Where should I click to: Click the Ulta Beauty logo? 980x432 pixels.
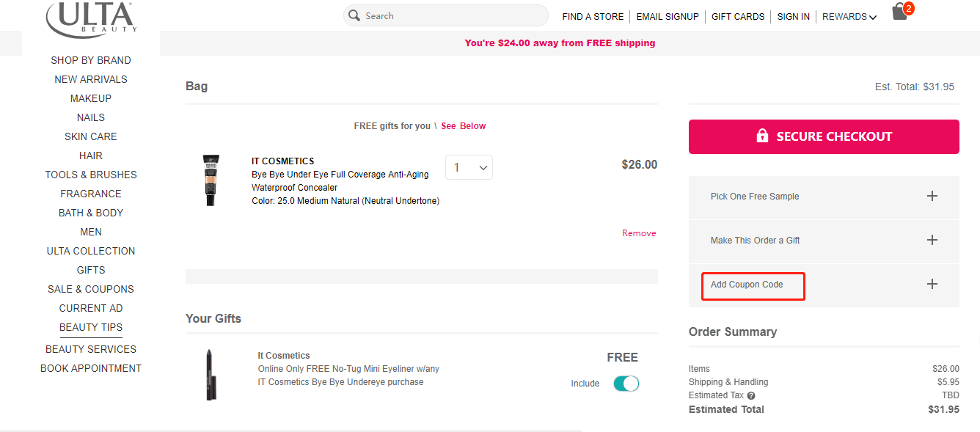pyautogui.click(x=91, y=19)
